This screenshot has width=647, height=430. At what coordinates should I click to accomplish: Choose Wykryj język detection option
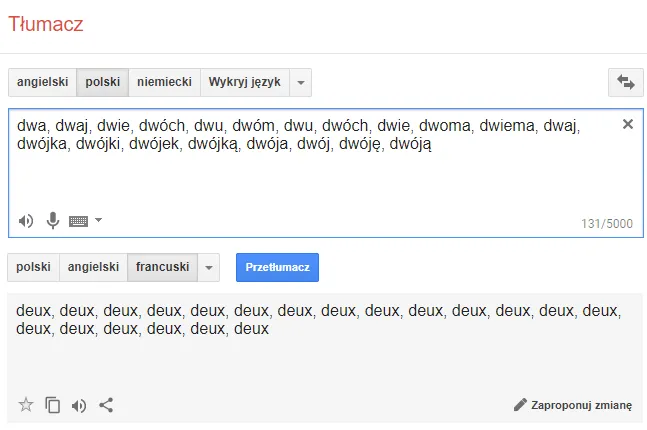click(245, 82)
